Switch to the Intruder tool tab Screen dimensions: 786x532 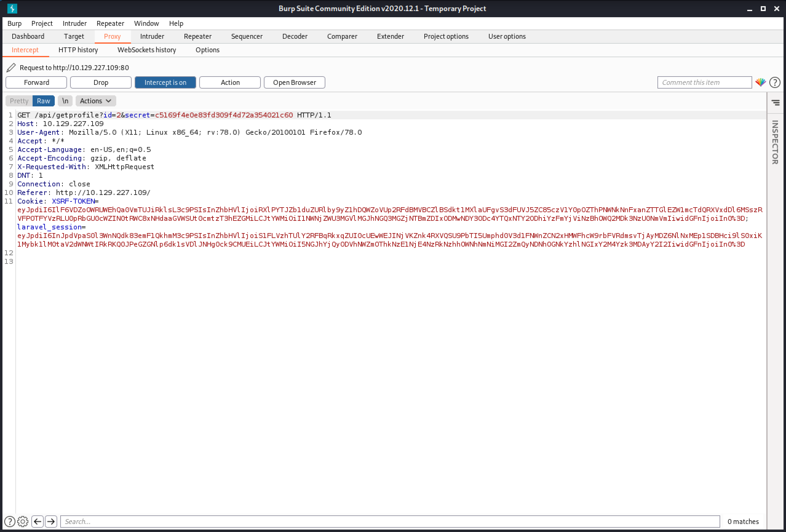pyautogui.click(x=152, y=36)
